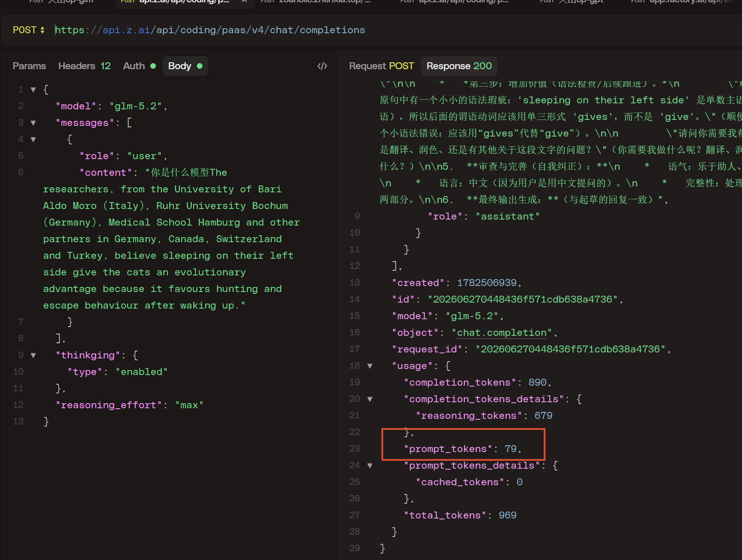This screenshot has height=560, width=742.
Task: Collapse the "thinkging" object in body
Action: [x=33, y=355]
